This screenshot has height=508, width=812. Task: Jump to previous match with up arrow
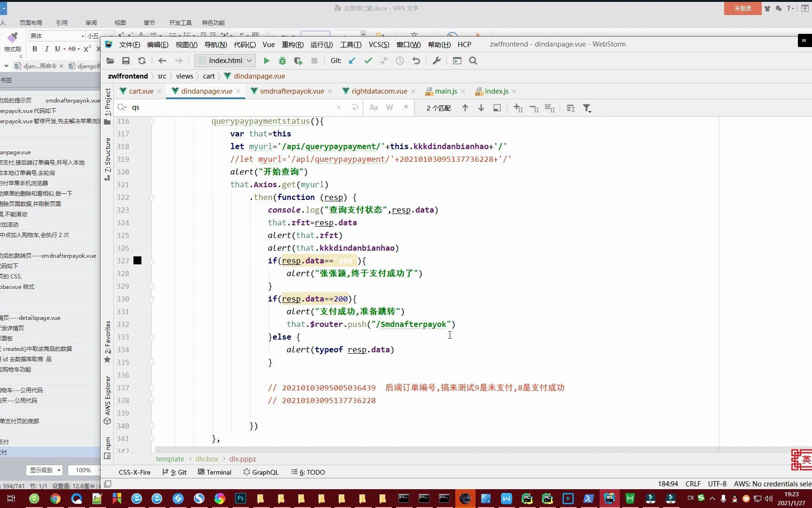[x=465, y=108]
